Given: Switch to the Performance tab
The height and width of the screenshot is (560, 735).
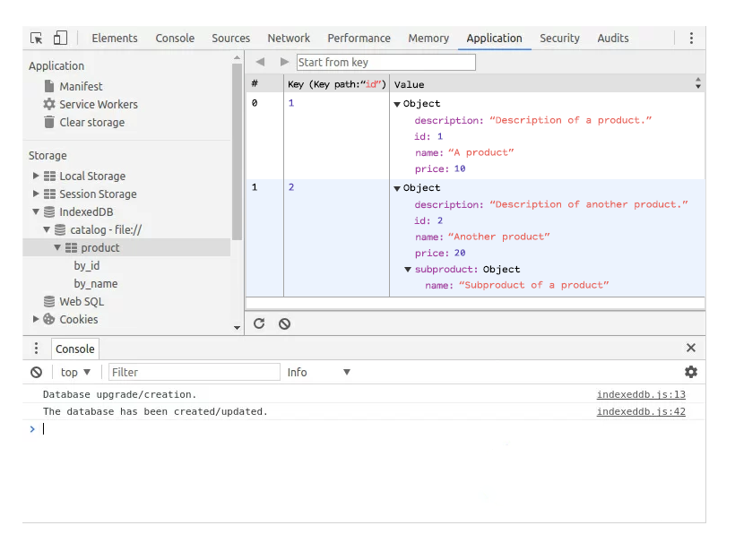Looking at the screenshot, I should tap(359, 38).
